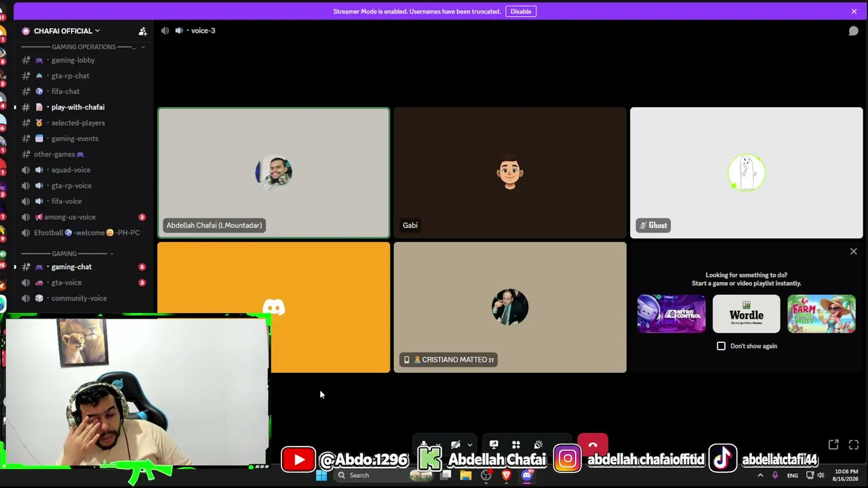
Task: Click the Share Your Screen icon
Action: [494, 445]
